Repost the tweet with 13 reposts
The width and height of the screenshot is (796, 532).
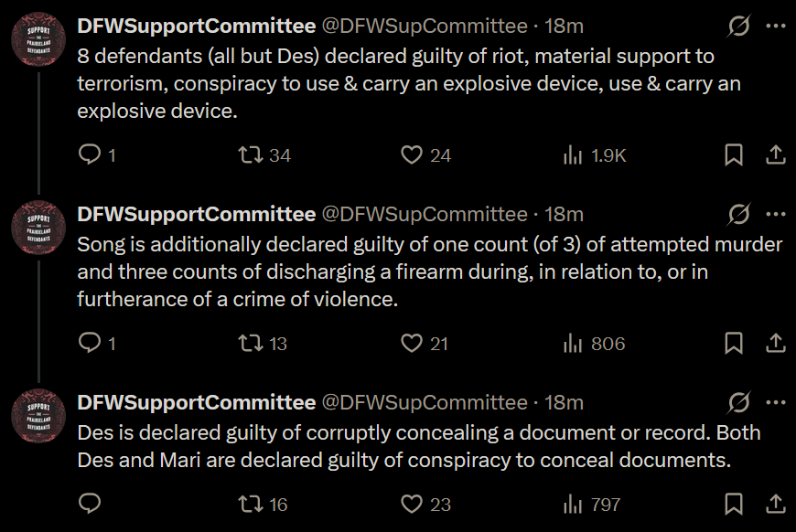point(250,344)
